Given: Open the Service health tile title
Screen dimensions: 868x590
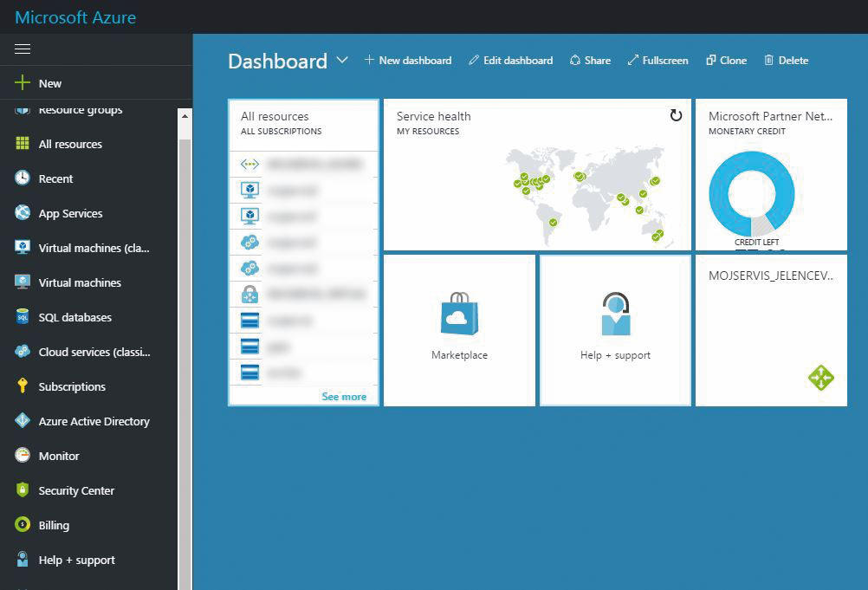Looking at the screenshot, I should (x=433, y=116).
